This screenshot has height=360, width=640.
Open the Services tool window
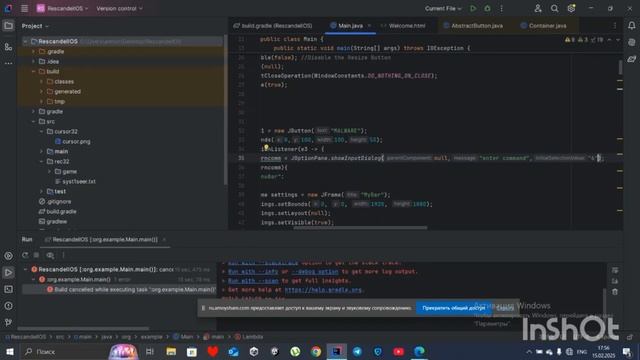click(8, 256)
